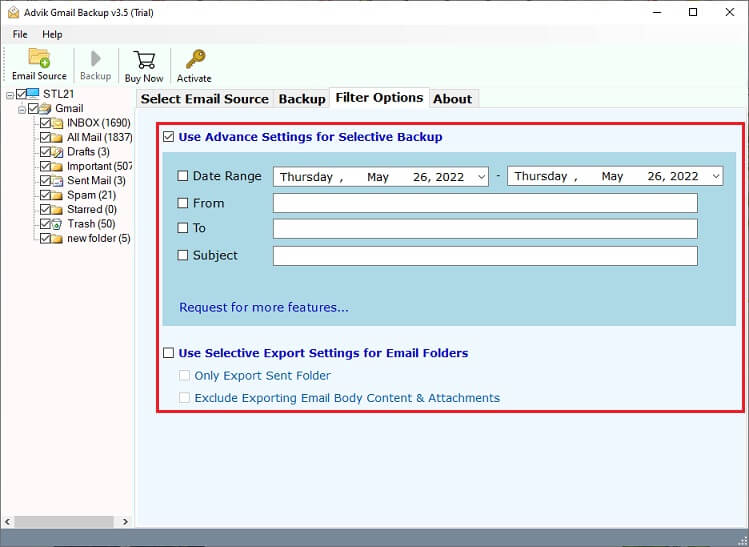The image size is (749, 547).
Task: Close the Advik Gmail Backup window
Action: click(729, 12)
